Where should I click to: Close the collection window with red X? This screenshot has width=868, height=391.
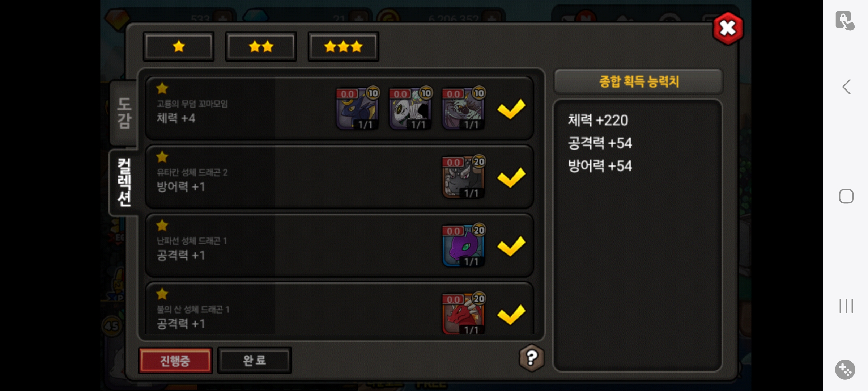pos(728,28)
